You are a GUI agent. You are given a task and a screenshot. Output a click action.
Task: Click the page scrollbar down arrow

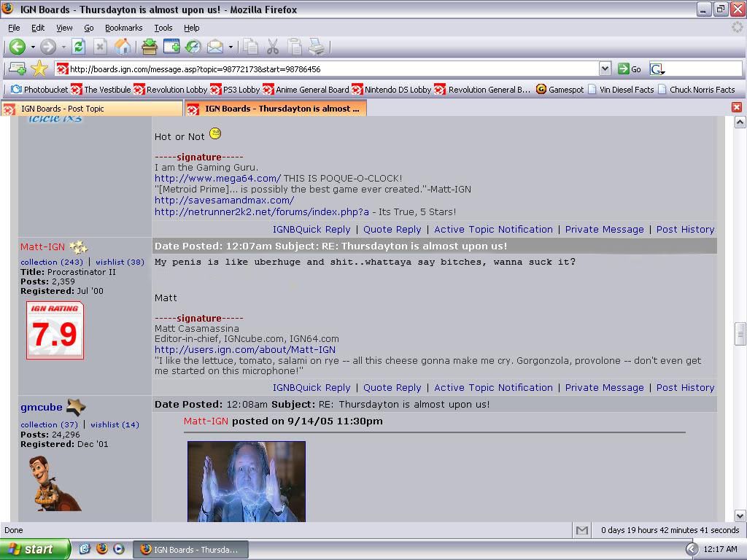[x=740, y=516]
